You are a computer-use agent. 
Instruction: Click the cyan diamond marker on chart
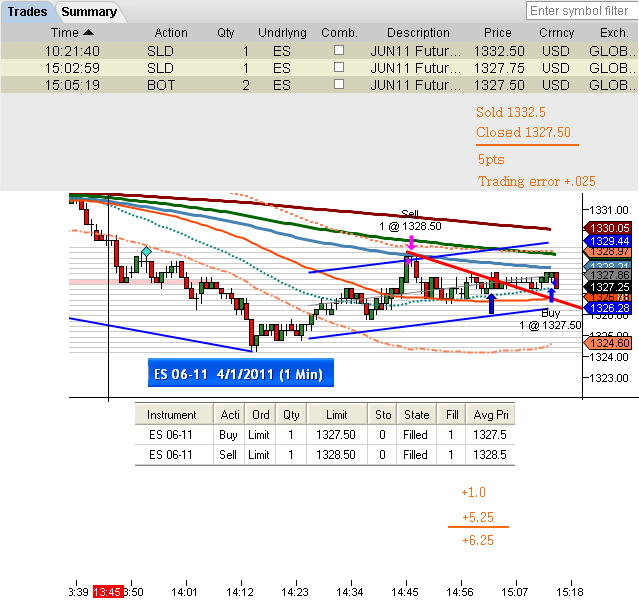(x=146, y=251)
